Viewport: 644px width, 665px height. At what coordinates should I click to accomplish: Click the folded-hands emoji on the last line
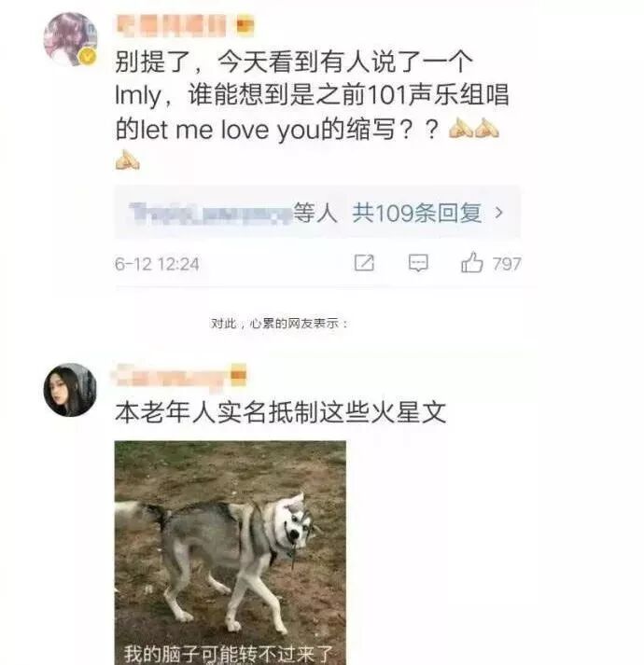tap(127, 159)
